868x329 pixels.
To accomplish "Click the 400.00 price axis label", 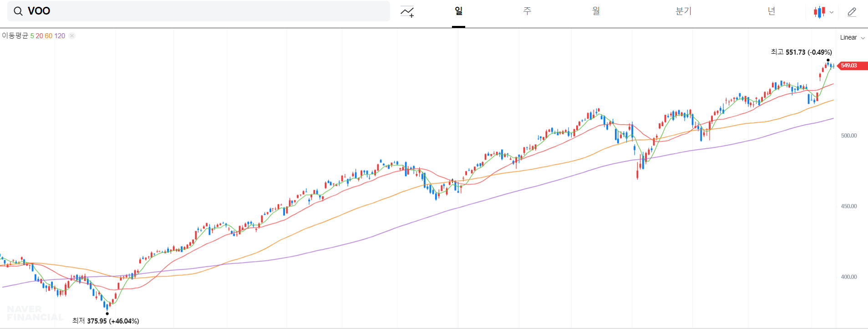I will coord(849,277).
